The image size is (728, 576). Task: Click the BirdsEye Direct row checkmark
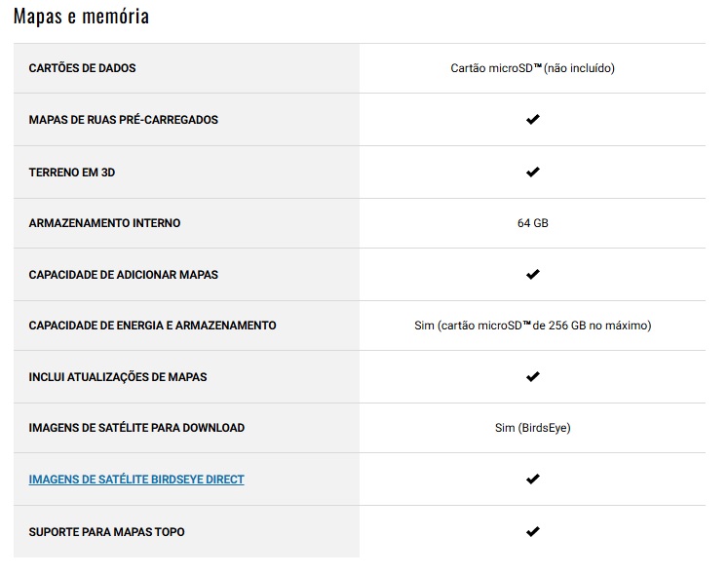pyautogui.click(x=532, y=480)
